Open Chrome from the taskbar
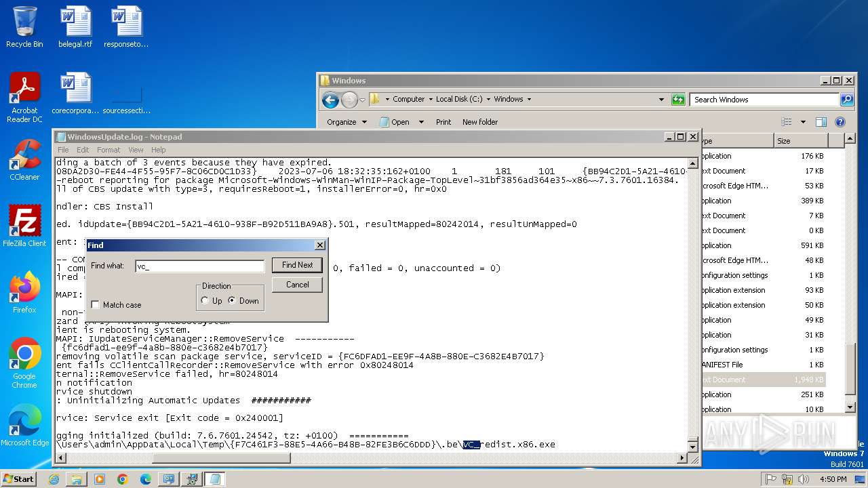Screen dimensions: 868x488 click(123, 479)
